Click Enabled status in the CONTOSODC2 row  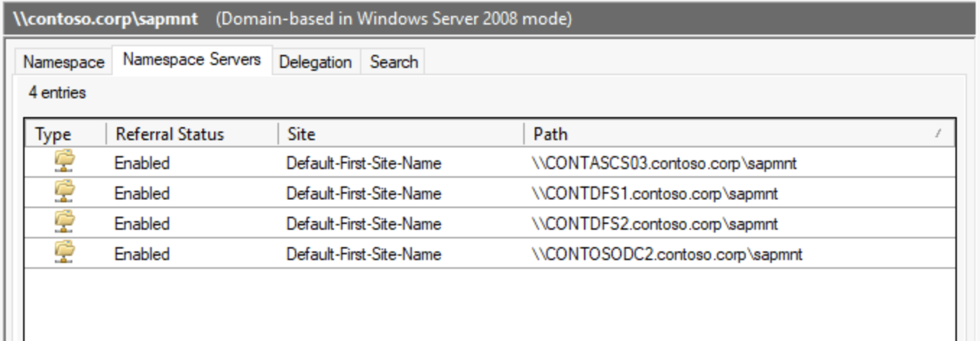coord(142,255)
